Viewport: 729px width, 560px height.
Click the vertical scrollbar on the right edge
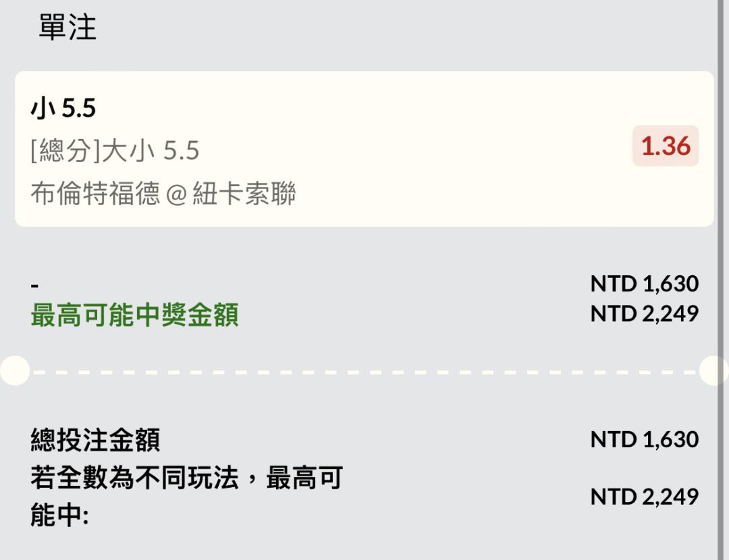pos(722,270)
